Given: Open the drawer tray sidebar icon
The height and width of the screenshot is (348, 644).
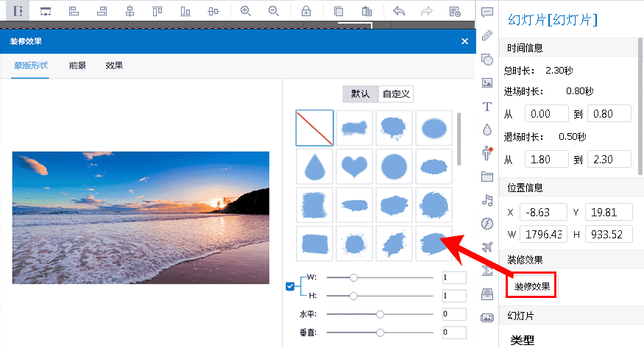Looking at the screenshot, I should pos(487,294).
